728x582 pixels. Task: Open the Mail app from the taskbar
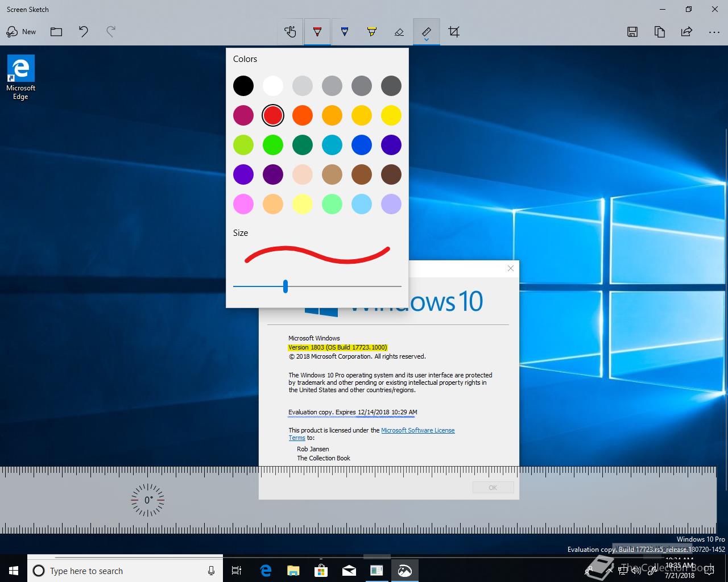pos(349,571)
